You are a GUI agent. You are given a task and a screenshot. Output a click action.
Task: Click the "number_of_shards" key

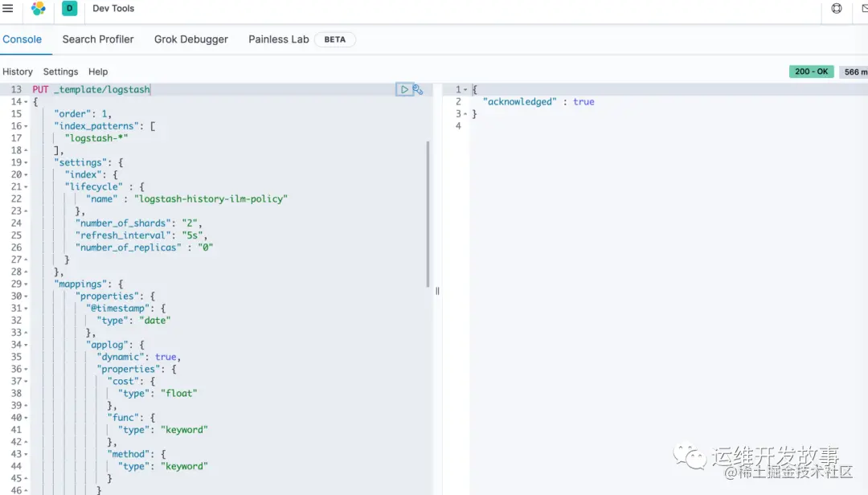pyautogui.click(x=123, y=223)
